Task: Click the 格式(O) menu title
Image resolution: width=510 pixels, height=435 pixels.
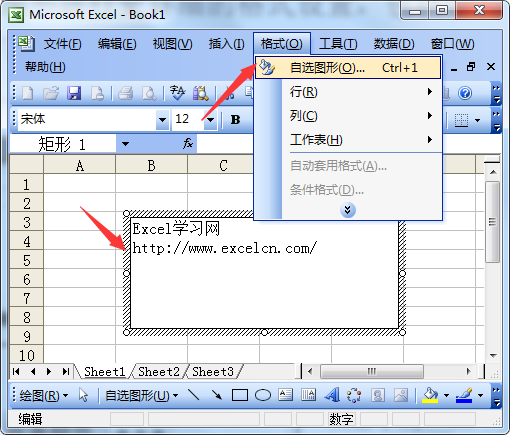Action: 282,44
